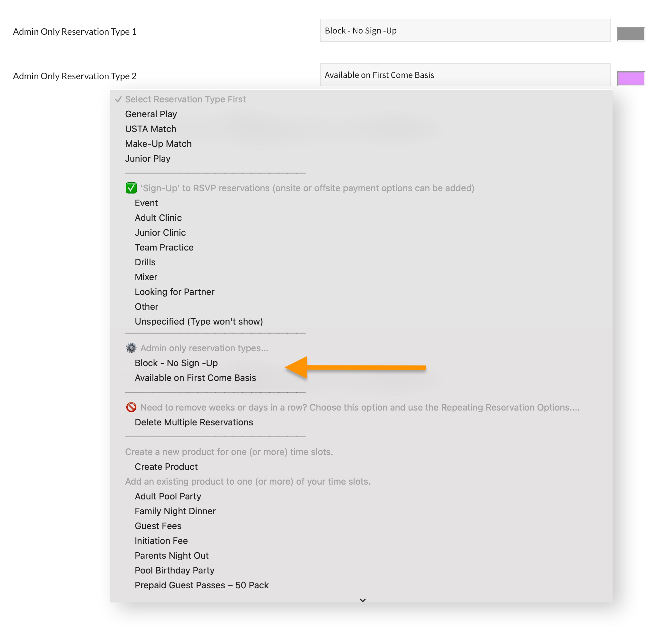Click the gray color swatch for Type 1
The height and width of the screenshot is (644, 658).
click(x=631, y=33)
